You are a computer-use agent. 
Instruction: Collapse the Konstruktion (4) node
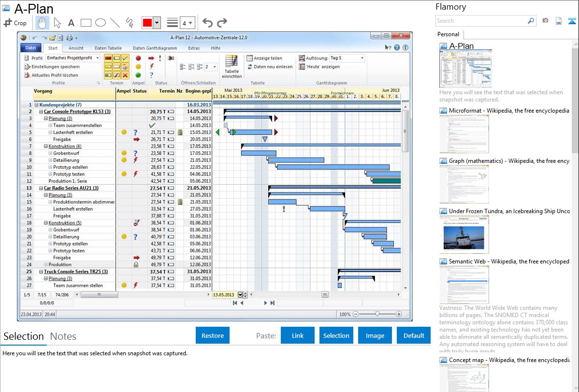(46, 146)
